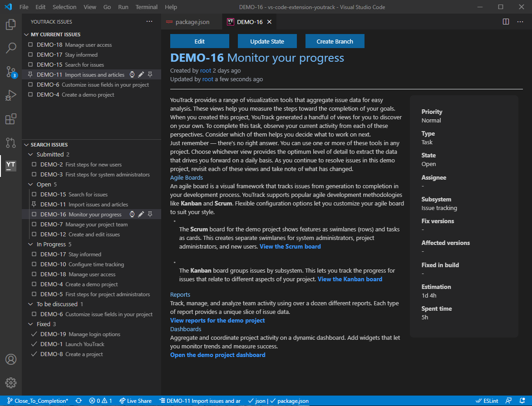Open the Terminal menu
This screenshot has width=532, height=406.
(x=147, y=7)
